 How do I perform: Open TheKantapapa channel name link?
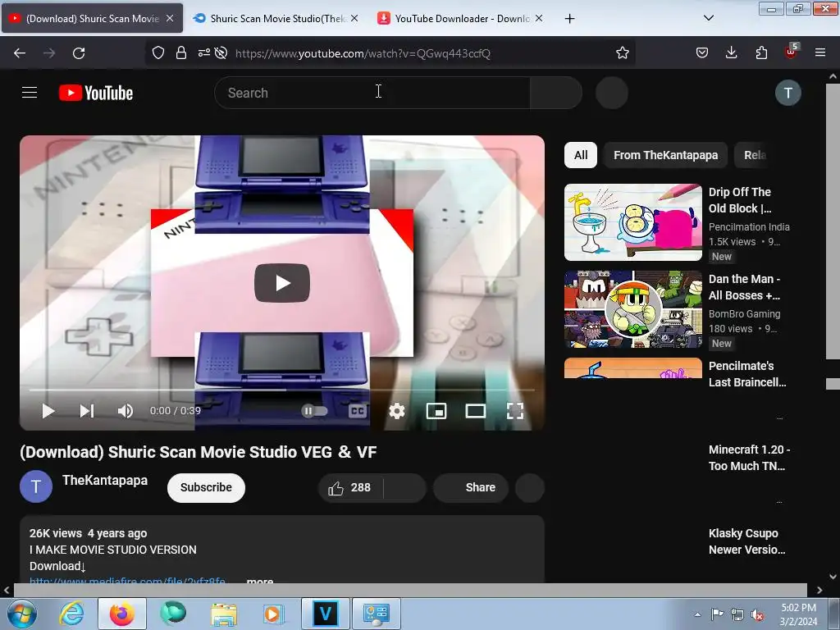(x=105, y=480)
